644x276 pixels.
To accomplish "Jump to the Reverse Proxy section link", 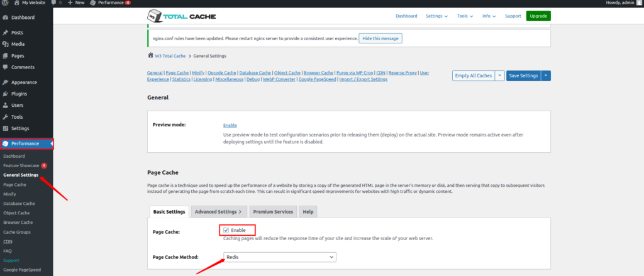I will coord(403,73).
